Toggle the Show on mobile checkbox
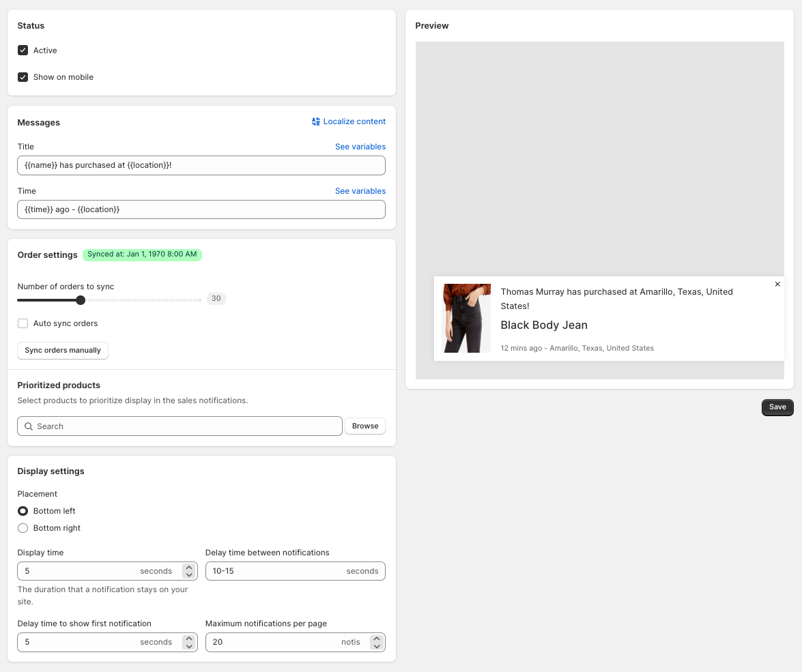Screen dimensions: 802x672 23,77
